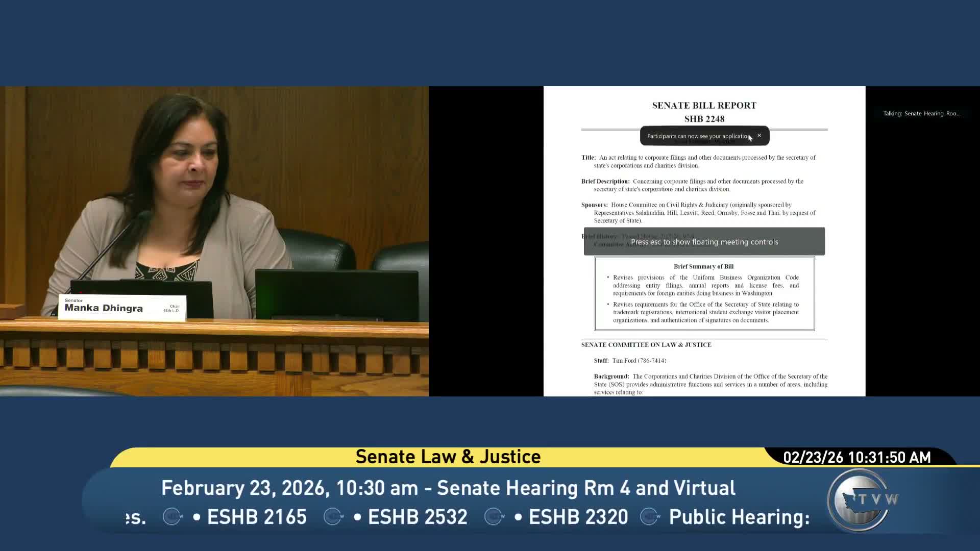This screenshot has height=551, width=980.
Task: Open the Talking: Senate Hearing Room indicator
Action: point(923,113)
